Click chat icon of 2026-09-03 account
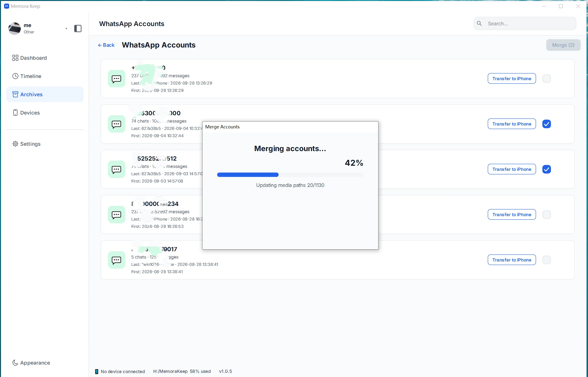The height and width of the screenshot is (377, 588). coord(116,169)
